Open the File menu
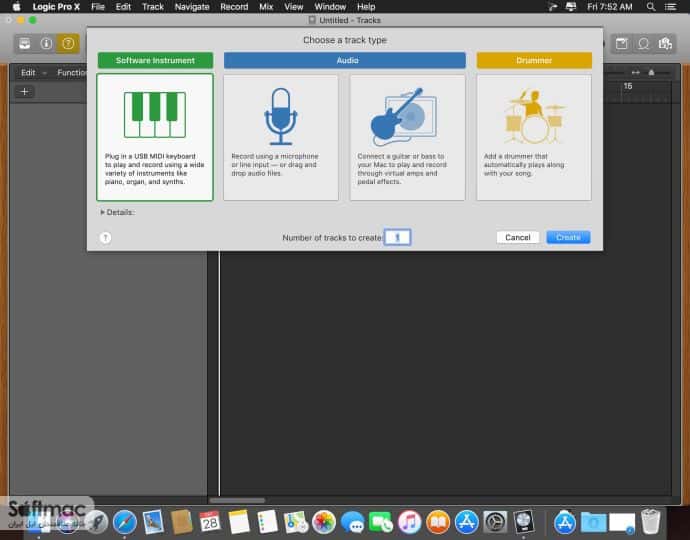The height and width of the screenshot is (540, 690). click(98, 7)
